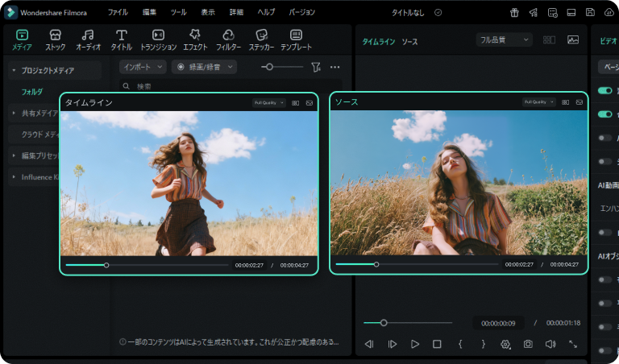Switch to the ソース tab in the preview panel
This screenshot has height=364, width=619.
[409, 41]
